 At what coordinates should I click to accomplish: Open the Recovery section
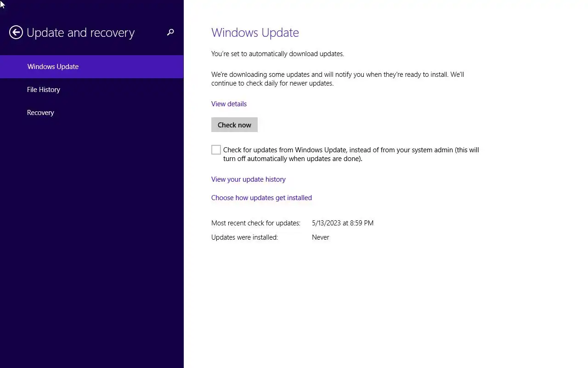[x=92, y=113]
